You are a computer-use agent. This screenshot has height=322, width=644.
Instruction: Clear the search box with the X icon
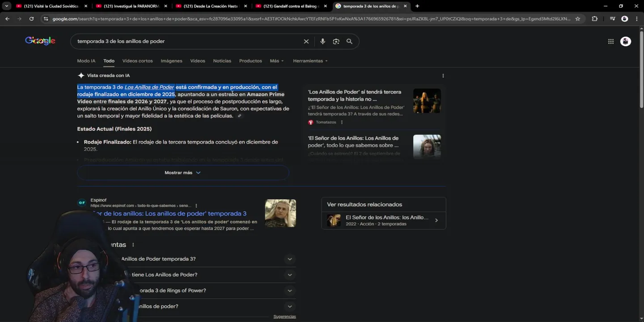[306, 41]
